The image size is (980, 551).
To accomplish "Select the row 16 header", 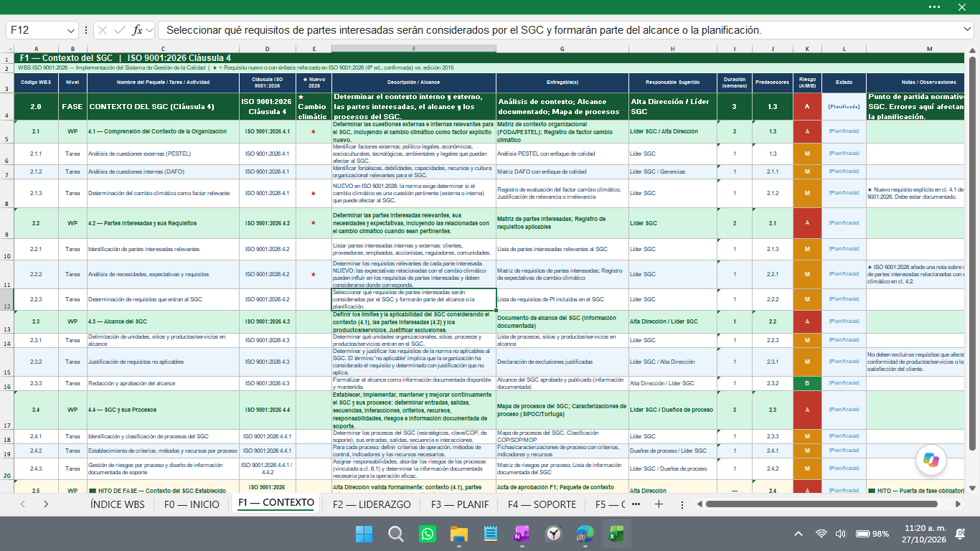I will coord(7,384).
